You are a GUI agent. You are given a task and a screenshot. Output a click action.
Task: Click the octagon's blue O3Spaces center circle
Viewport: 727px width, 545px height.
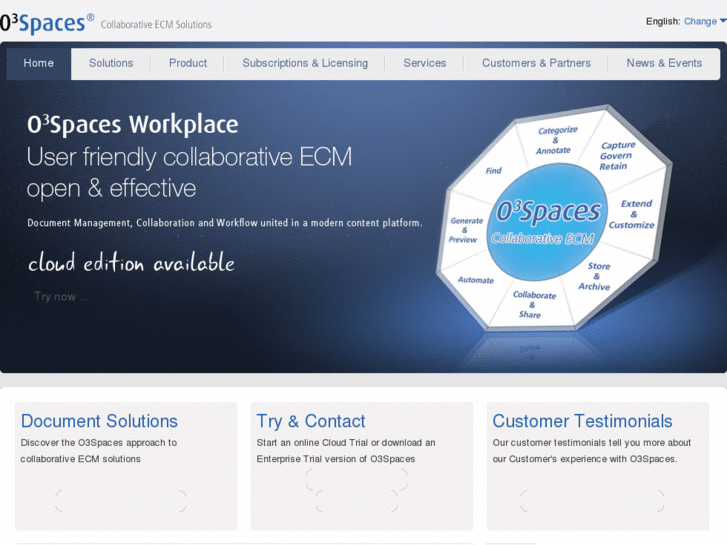(547, 222)
